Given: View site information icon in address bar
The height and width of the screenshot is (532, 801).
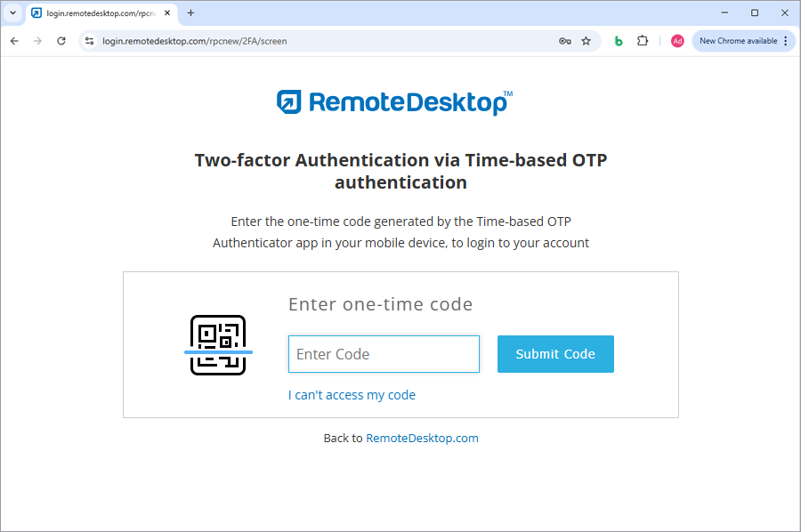Looking at the screenshot, I should pos(89,41).
